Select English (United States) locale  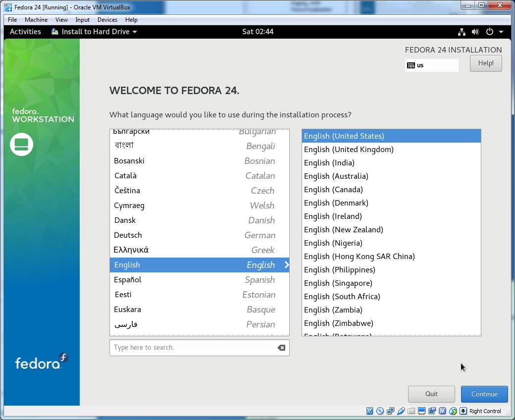coord(391,136)
